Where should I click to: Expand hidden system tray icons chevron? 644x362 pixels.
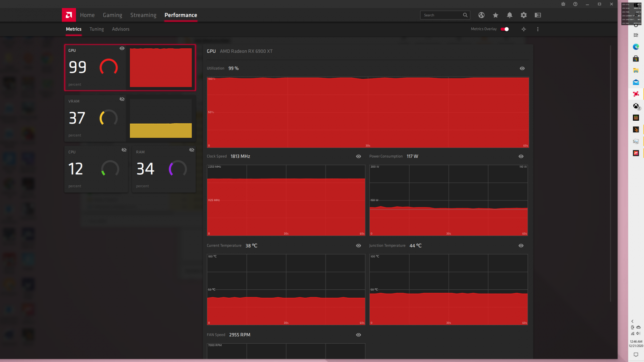(632, 321)
